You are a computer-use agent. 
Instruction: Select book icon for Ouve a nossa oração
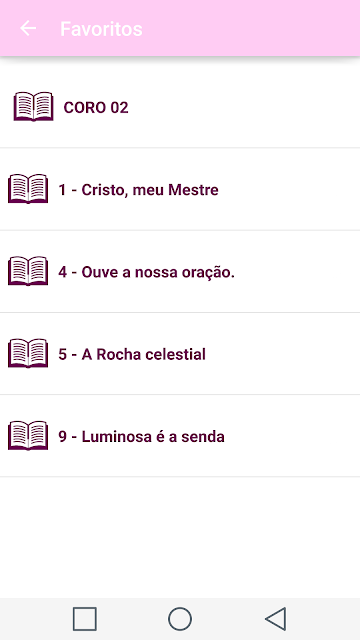pyautogui.click(x=28, y=271)
